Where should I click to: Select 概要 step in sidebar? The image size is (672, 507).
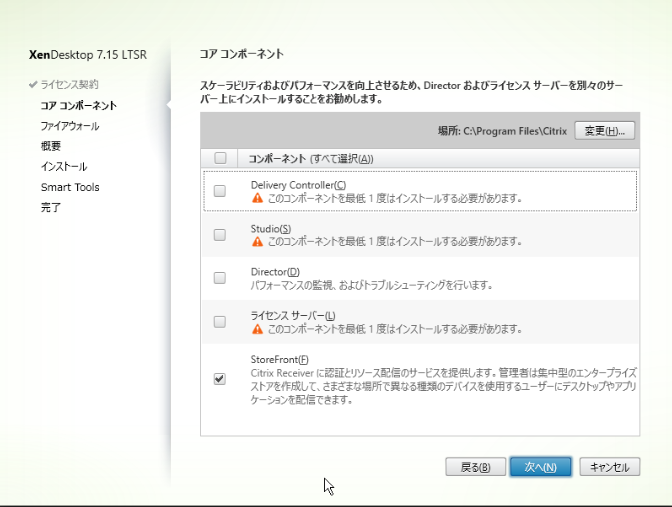click(x=51, y=146)
